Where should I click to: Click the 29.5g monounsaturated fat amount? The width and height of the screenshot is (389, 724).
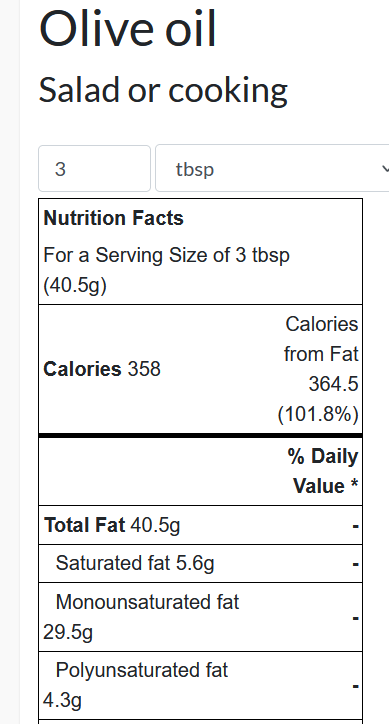coord(68,633)
